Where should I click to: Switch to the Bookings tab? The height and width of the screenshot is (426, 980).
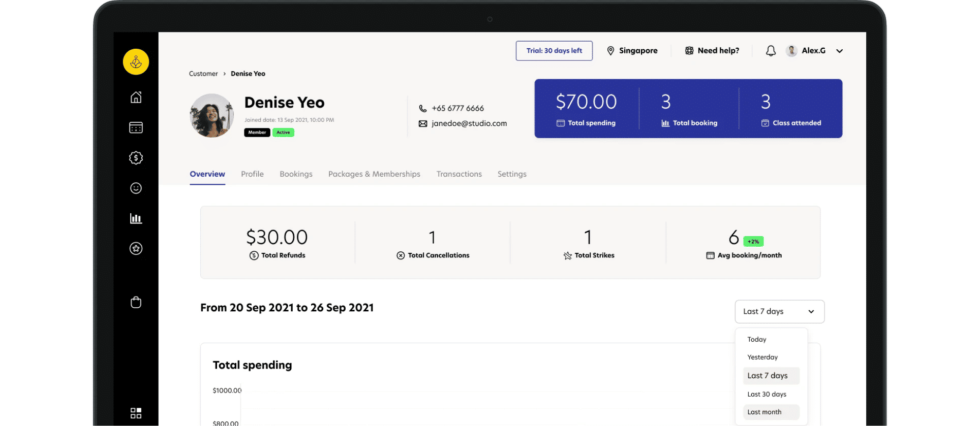tap(296, 174)
